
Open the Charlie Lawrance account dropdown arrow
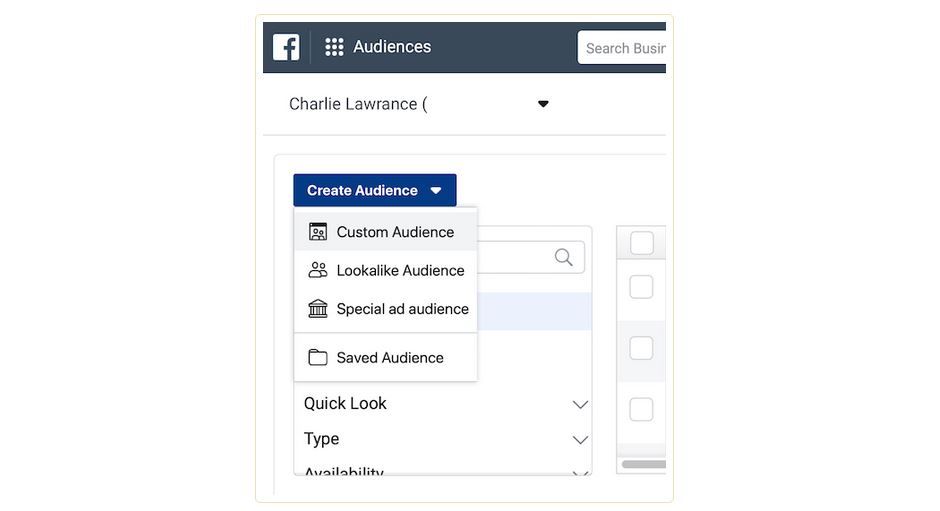coord(543,104)
